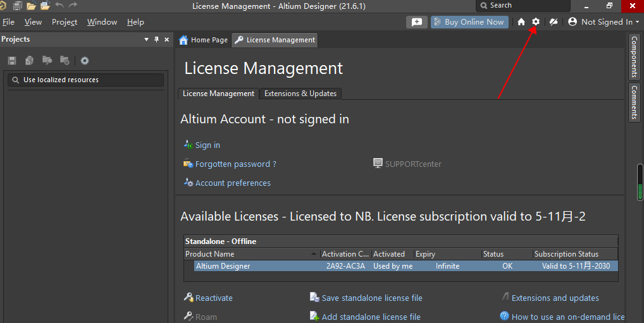Click the feedback speech-bubble icon

[x=416, y=21]
